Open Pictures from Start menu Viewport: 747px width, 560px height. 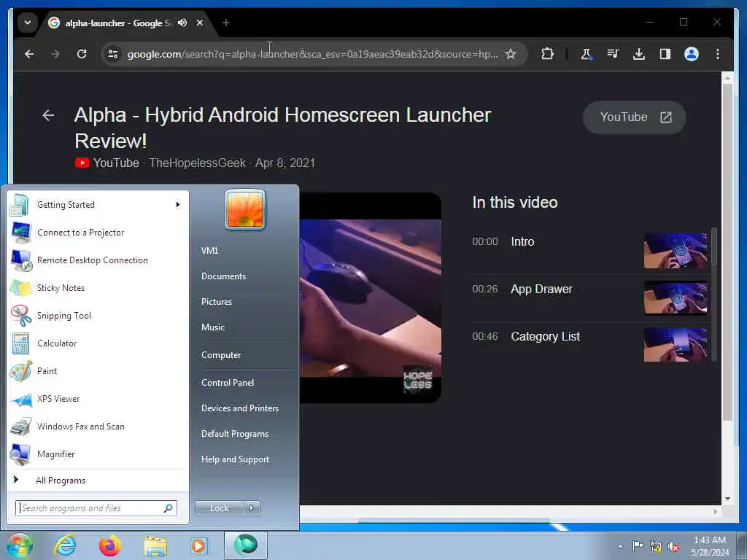[x=217, y=302]
